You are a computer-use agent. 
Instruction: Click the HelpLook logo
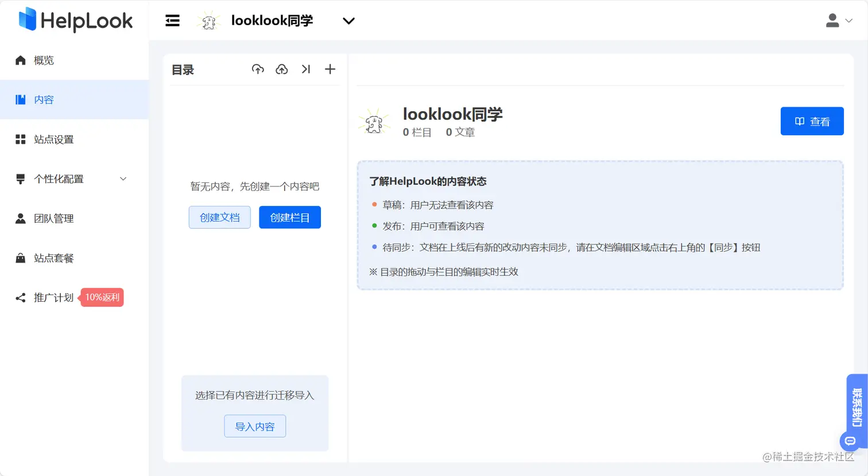click(x=75, y=20)
